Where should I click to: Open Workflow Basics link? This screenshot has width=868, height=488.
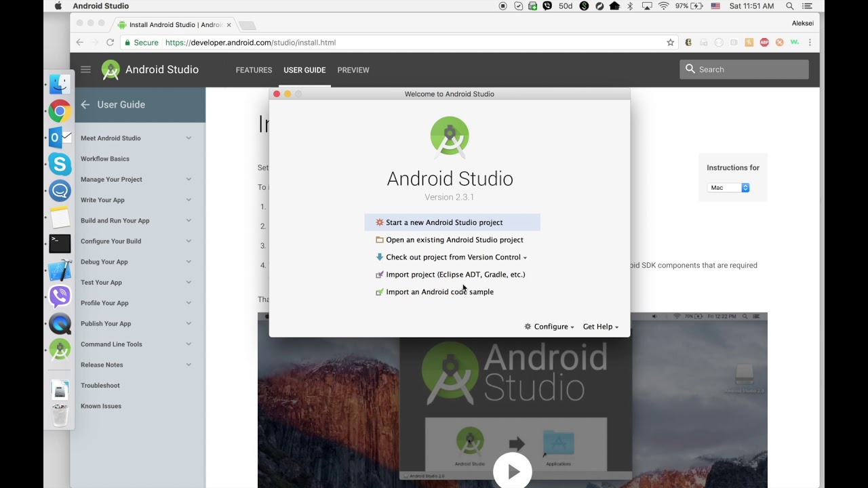(105, 159)
